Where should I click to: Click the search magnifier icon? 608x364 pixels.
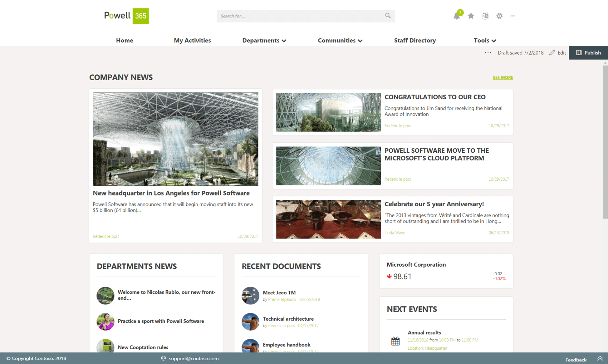pos(388,16)
